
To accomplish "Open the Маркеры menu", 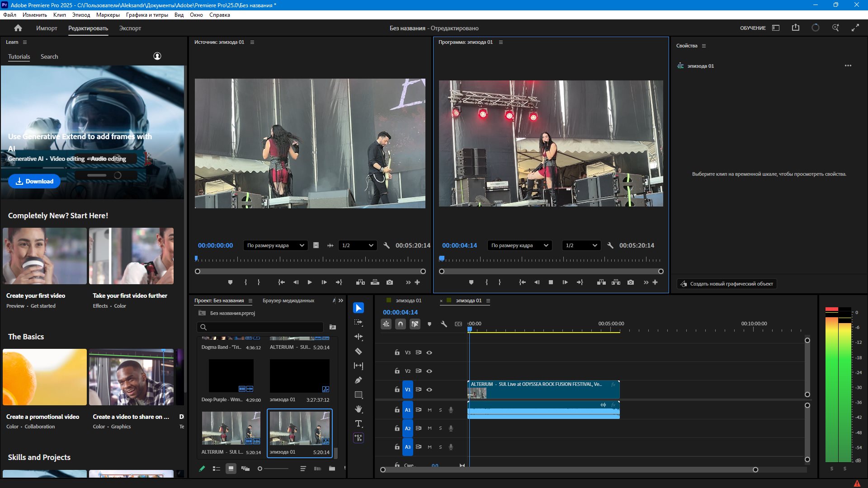I will pos(108,15).
